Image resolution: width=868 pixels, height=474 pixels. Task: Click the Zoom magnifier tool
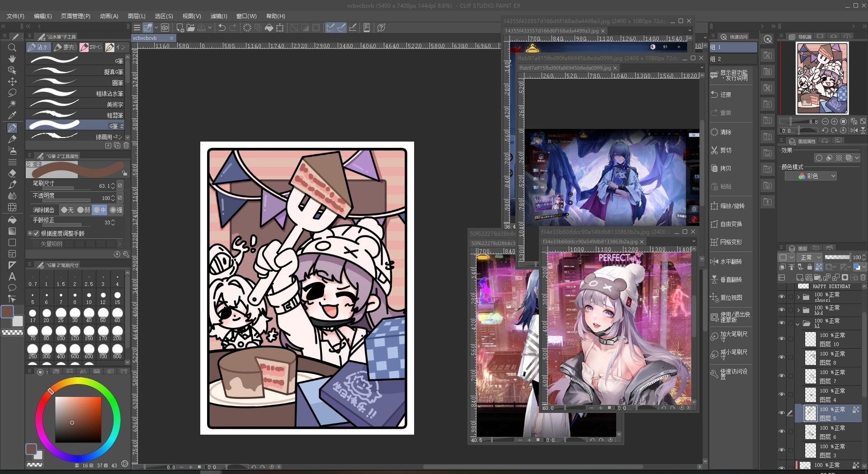pos(12,47)
